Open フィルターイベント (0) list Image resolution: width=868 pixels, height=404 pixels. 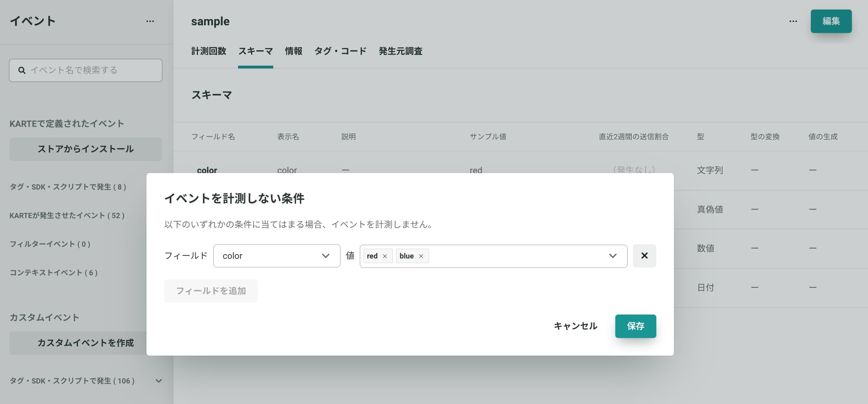click(50, 244)
